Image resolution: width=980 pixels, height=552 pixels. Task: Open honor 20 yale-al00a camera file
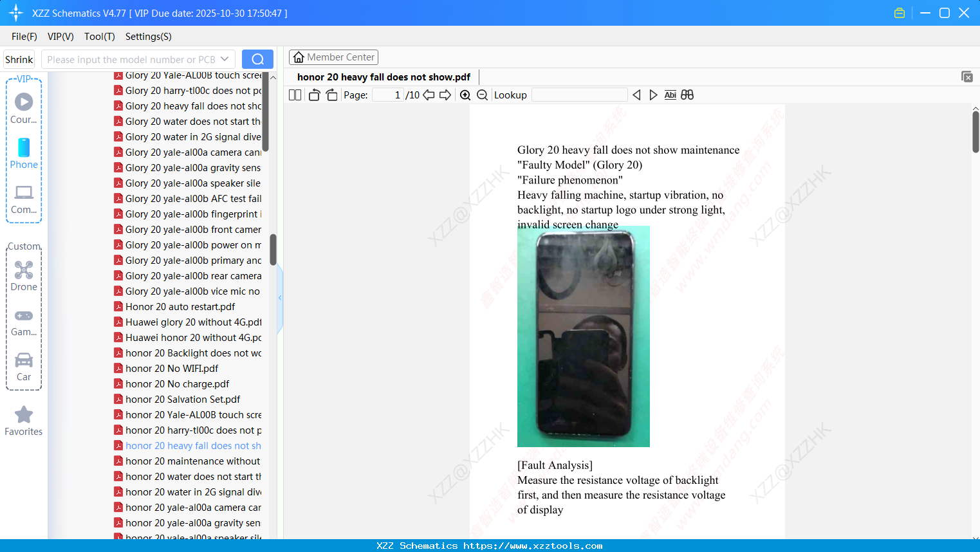pos(188,508)
